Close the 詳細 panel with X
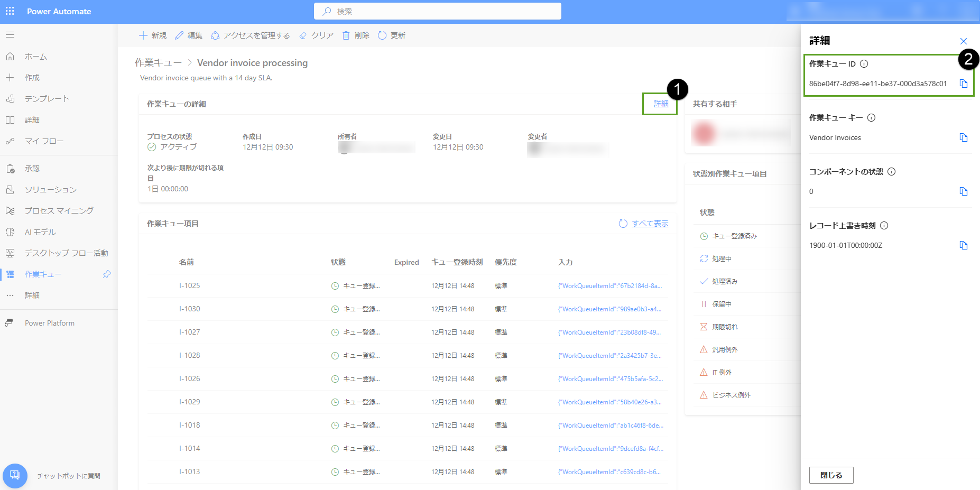Viewport: 980px width, 490px height. click(963, 41)
